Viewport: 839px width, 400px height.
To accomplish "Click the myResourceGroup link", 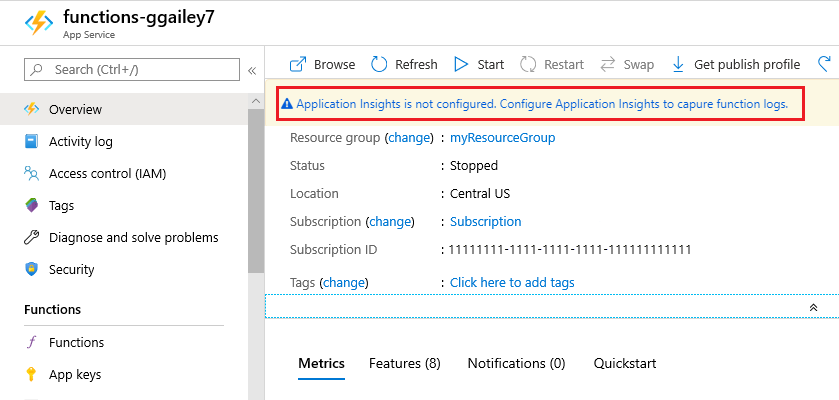I will 502,137.
